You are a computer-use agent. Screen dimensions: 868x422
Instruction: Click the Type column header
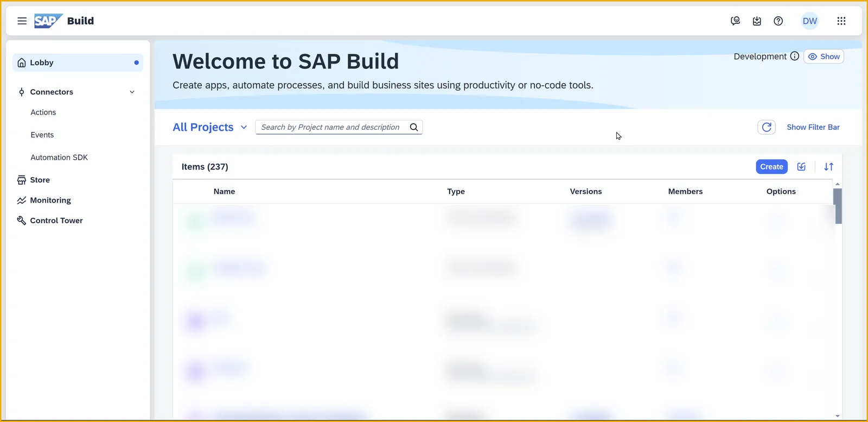point(456,192)
